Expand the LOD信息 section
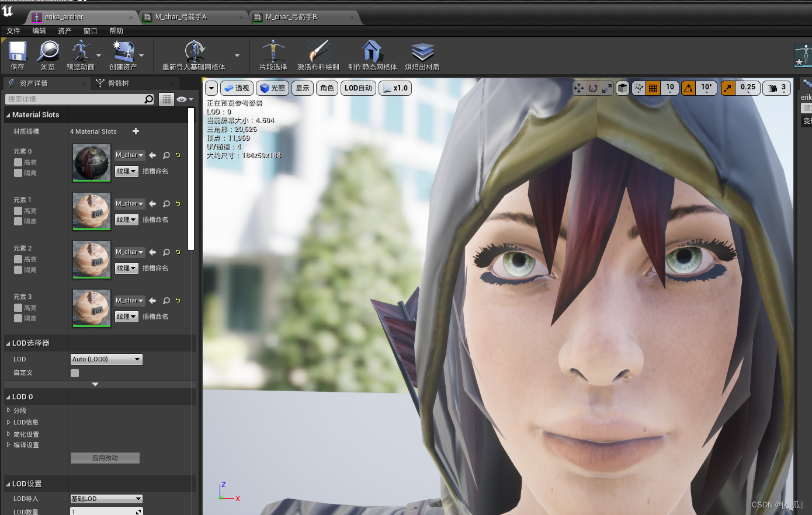Screen dimensions: 812x515 pos(9,422)
